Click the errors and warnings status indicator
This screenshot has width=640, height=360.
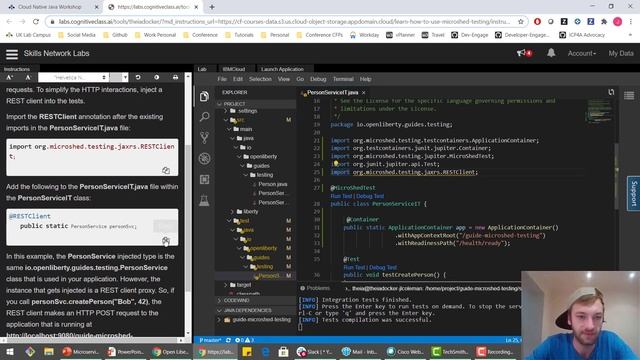tap(244, 340)
